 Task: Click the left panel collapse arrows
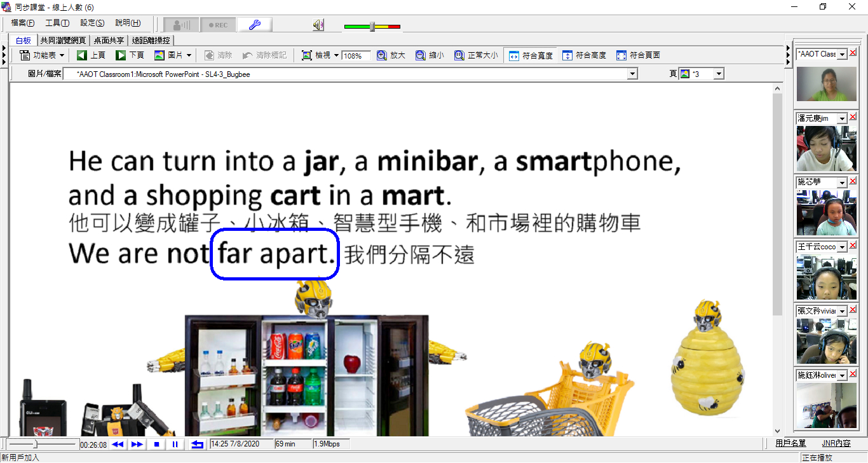4,55
